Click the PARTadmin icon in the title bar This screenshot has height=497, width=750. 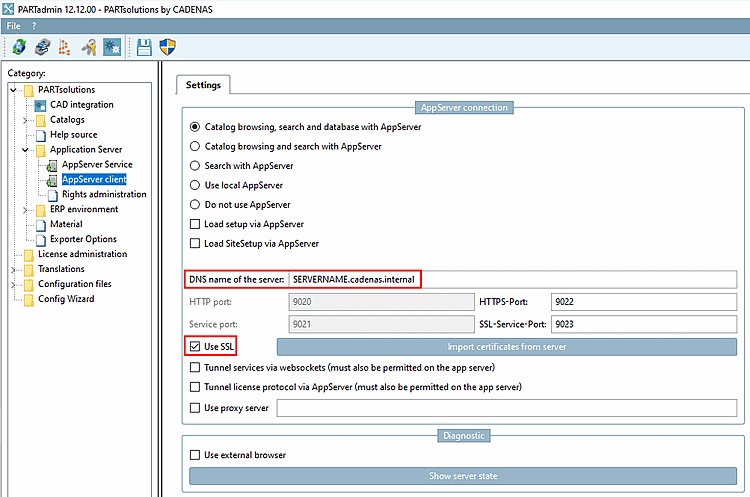[x=8, y=9]
